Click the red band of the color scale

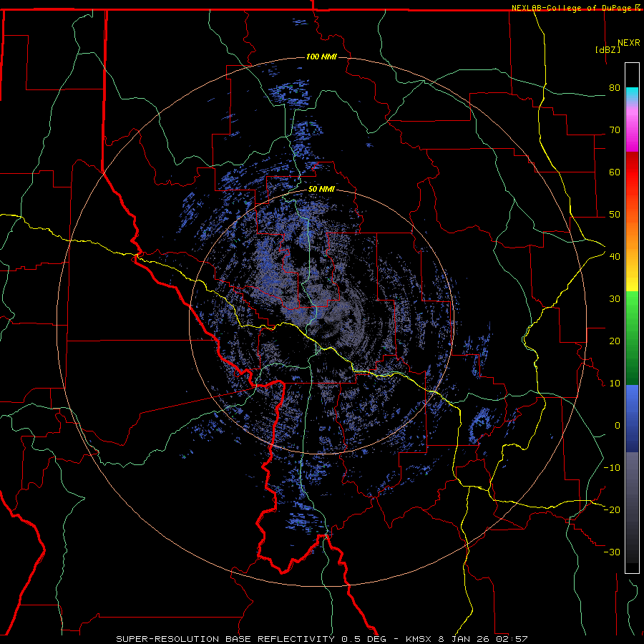632,175
